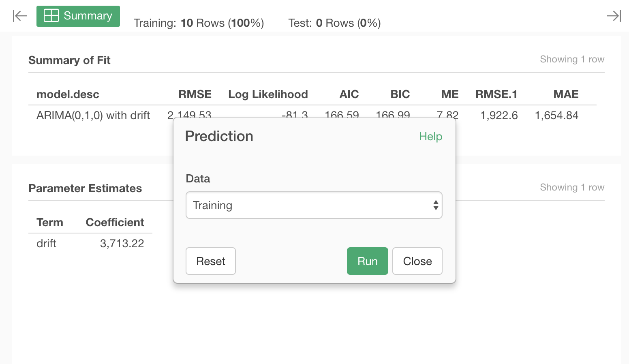Click the grid icon in Summary tab
Screen dimensions: 629x364
(x=51, y=15)
